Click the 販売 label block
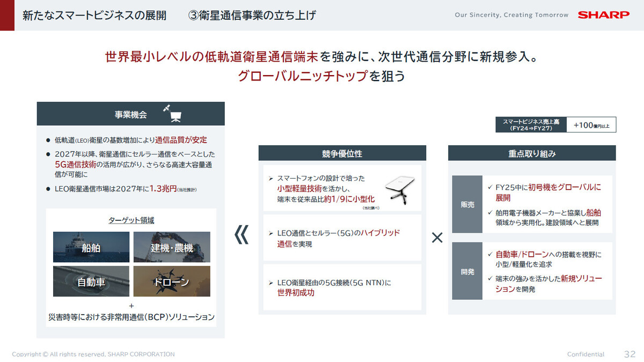This screenshot has height=362, width=644. [x=467, y=204]
